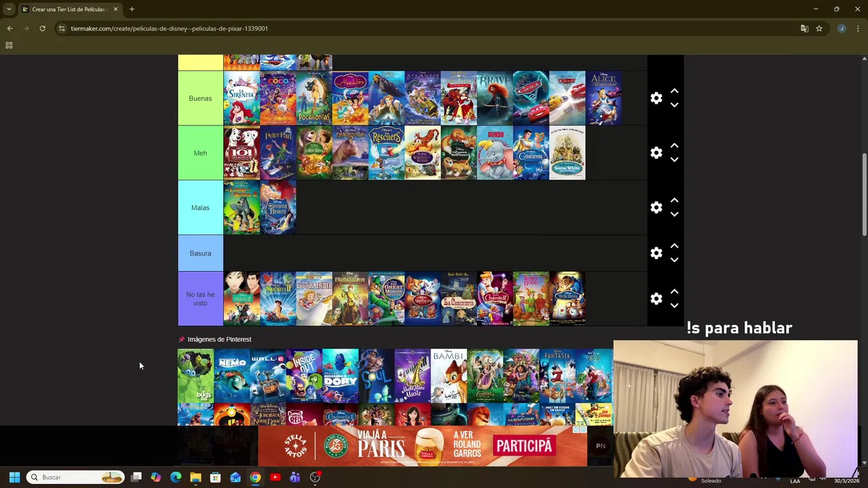Bookmark this page with star icon
Viewport: 868px width, 488px height.
(819, 28)
